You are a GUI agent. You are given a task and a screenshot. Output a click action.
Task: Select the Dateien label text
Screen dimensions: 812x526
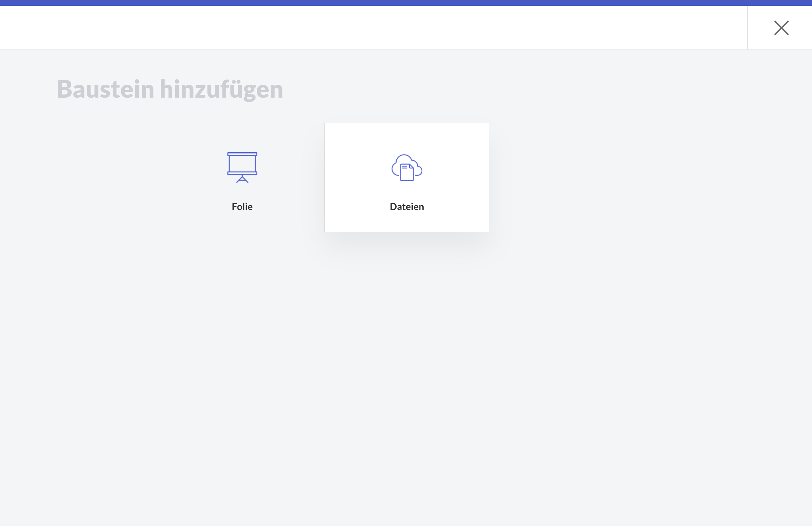(407, 206)
